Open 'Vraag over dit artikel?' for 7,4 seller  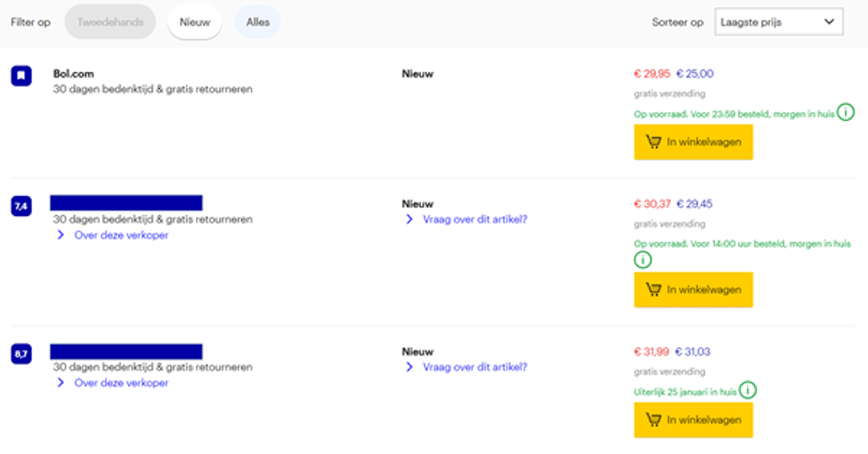tap(474, 219)
